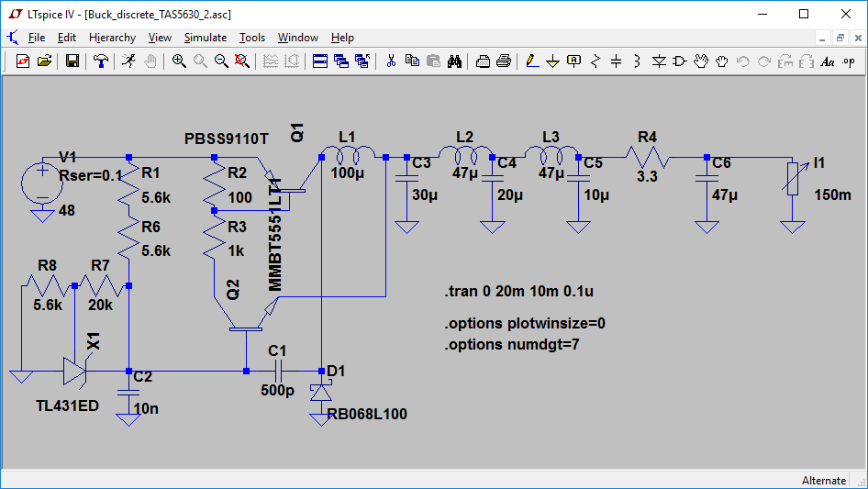Screen dimensions: 868x489
Task: Click the Cut scissors icon
Action: [x=391, y=61]
